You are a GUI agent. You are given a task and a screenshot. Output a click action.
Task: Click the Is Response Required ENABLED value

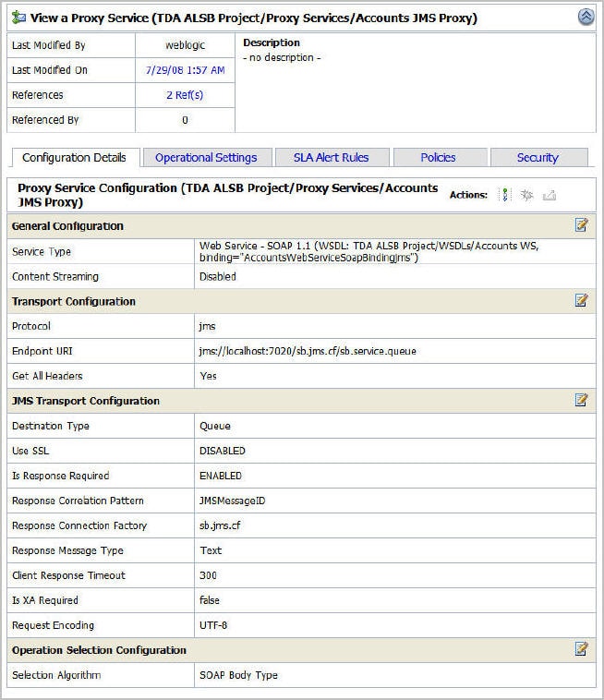(x=221, y=476)
